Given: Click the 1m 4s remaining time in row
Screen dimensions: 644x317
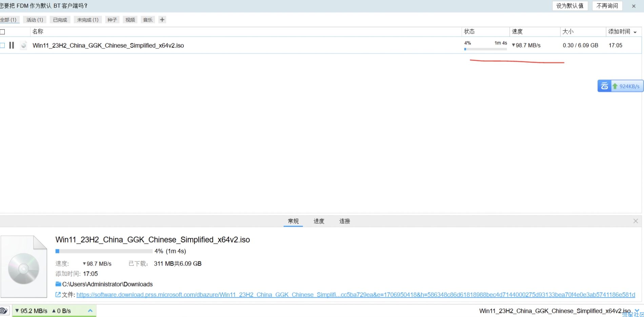Looking at the screenshot, I should click(501, 43).
